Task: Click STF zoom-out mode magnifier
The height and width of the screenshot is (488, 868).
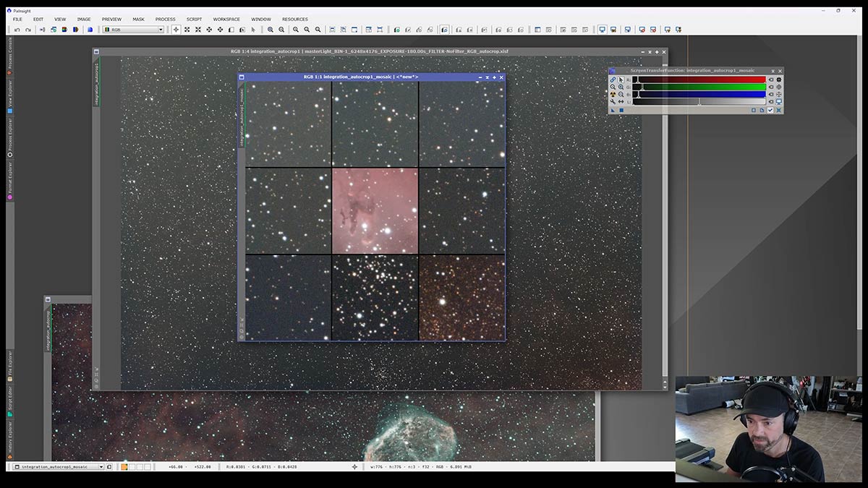Action: point(621,94)
